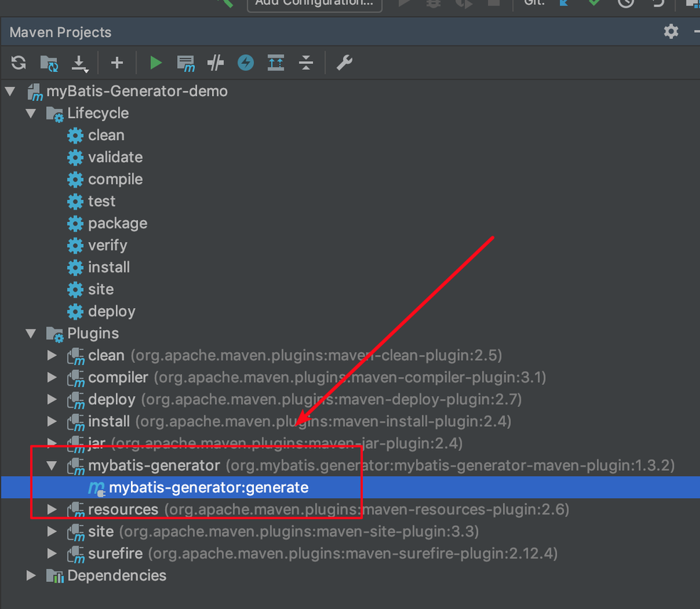Run Maven Build green play icon
700x609 pixels.
click(156, 63)
